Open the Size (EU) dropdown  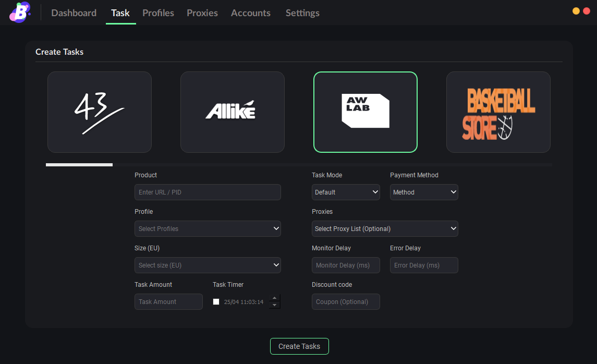pyautogui.click(x=208, y=265)
